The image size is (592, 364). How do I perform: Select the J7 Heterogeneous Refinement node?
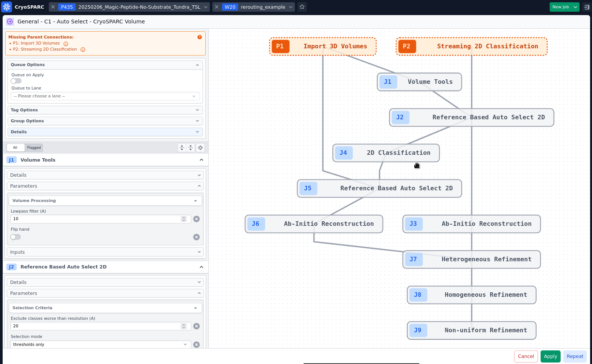[472, 259]
